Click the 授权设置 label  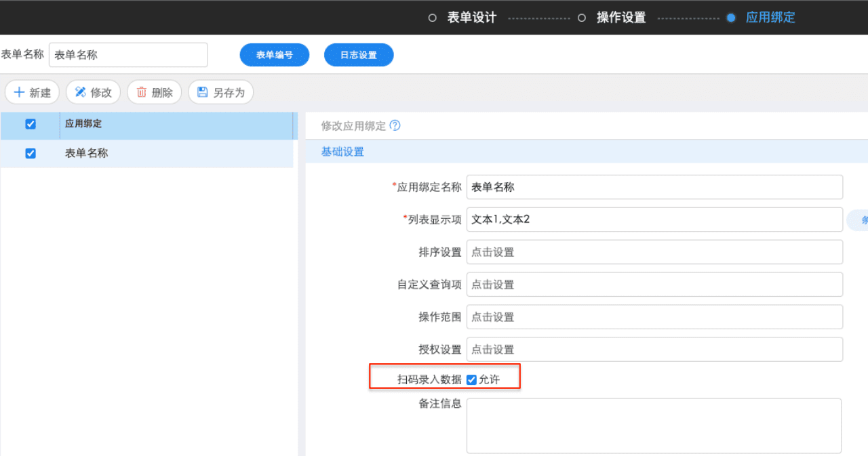click(440, 350)
